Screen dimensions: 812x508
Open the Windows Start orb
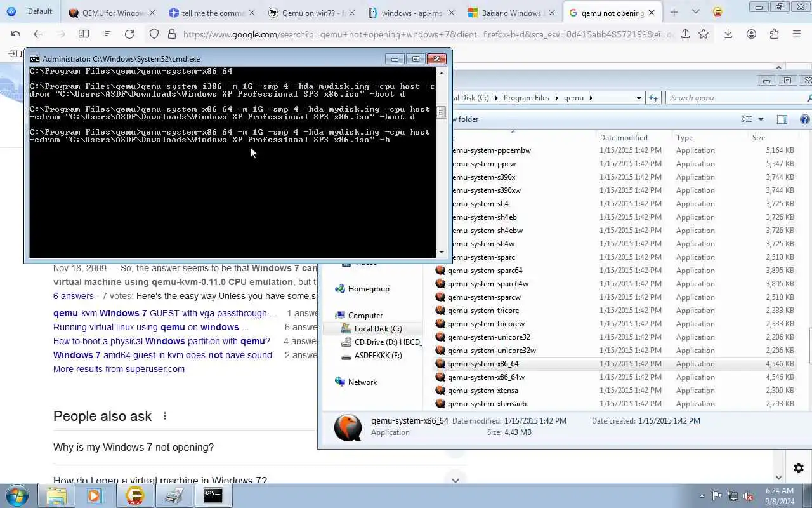(x=16, y=495)
